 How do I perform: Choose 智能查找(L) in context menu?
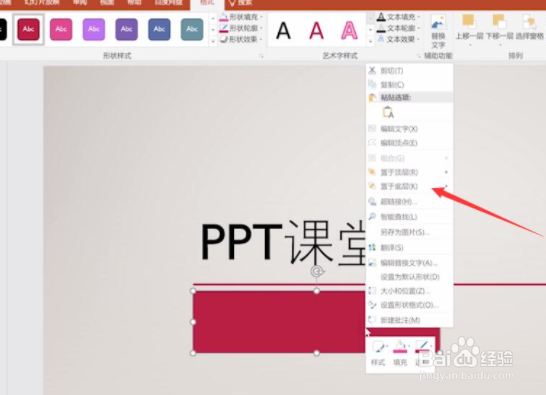pyautogui.click(x=410, y=217)
